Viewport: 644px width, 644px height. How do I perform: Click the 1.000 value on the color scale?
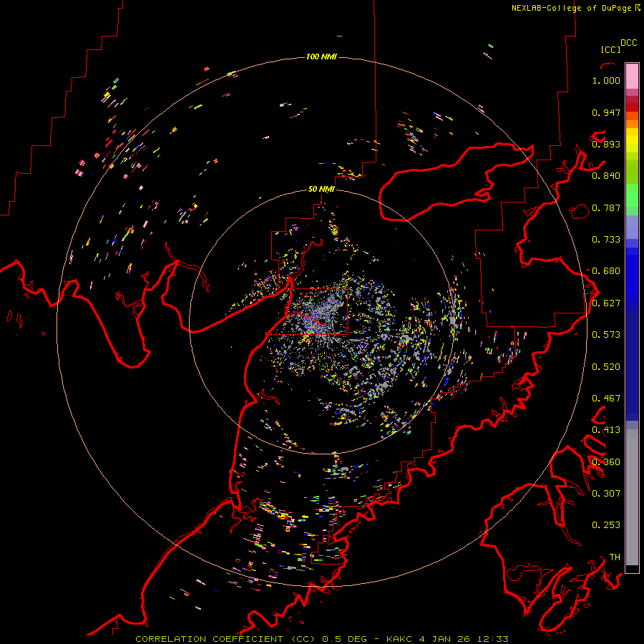pos(606,80)
